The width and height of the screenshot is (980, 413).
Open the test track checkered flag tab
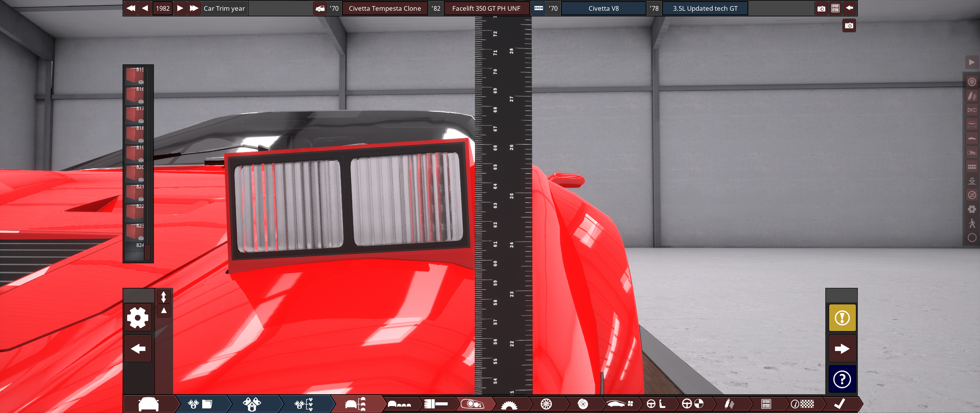click(x=802, y=404)
